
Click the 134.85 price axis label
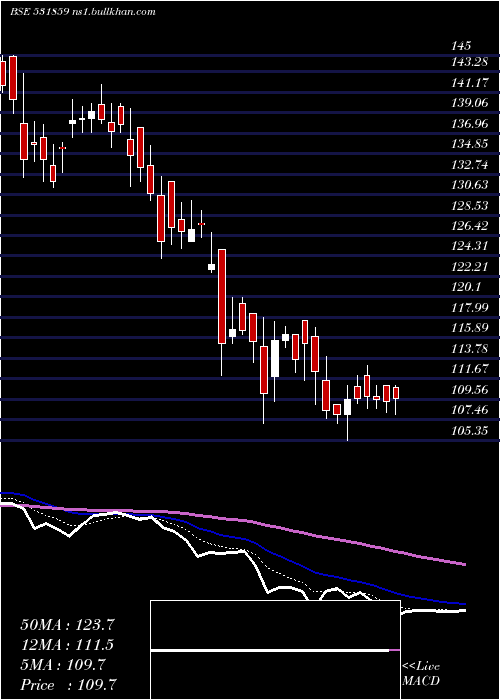click(470, 144)
